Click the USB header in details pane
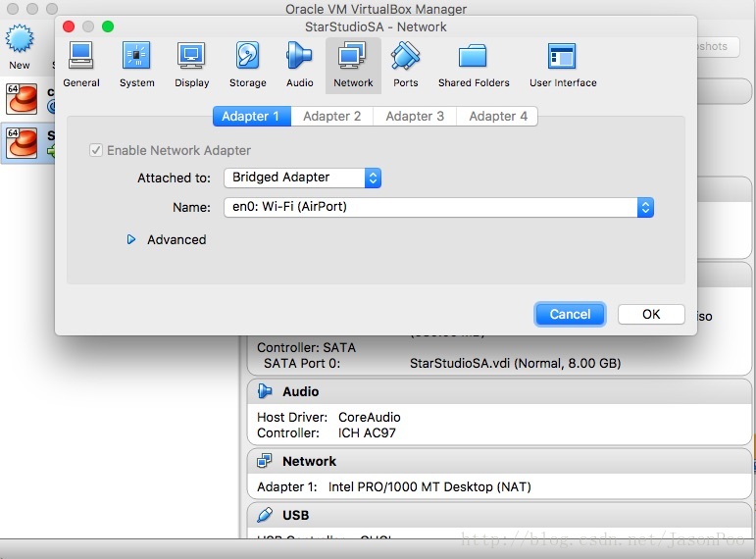756x559 pixels. click(295, 516)
